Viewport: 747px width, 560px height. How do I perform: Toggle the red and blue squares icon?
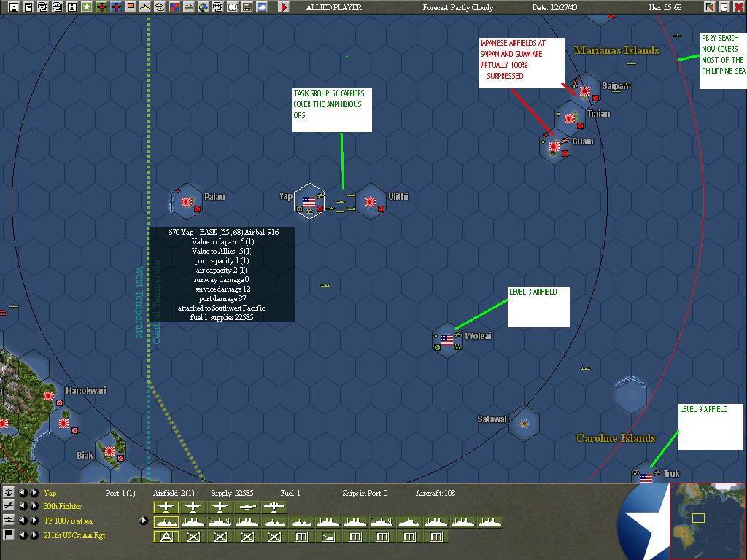pos(174,7)
